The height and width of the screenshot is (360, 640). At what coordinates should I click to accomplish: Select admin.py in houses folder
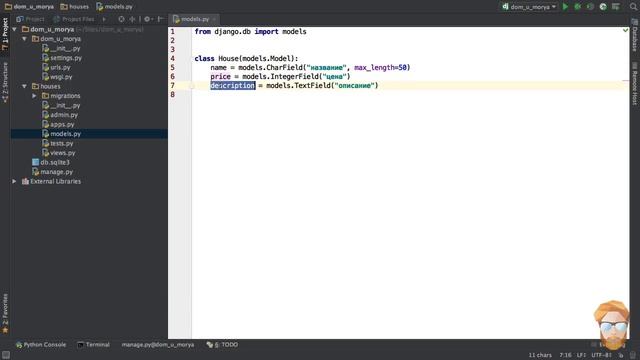[64, 115]
